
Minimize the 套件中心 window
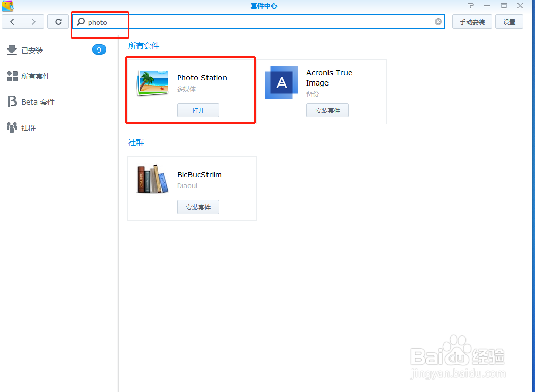[x=487, y=6]
